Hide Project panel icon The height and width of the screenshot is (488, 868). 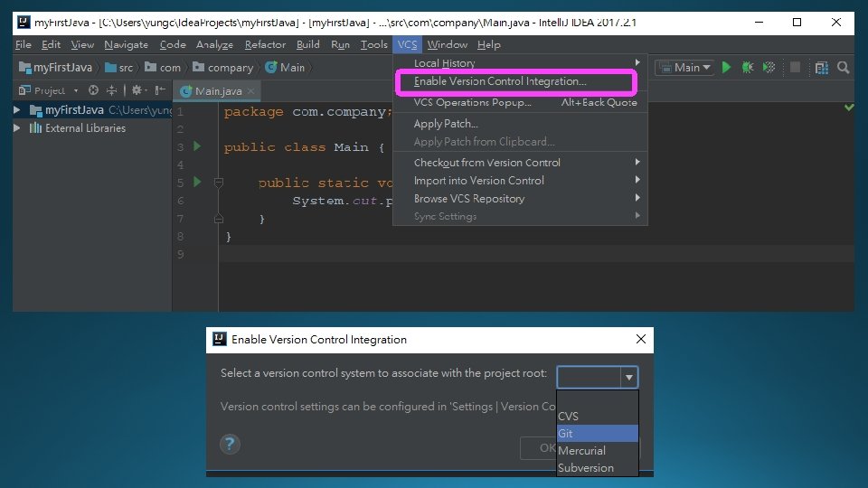(x=160, y=90)
